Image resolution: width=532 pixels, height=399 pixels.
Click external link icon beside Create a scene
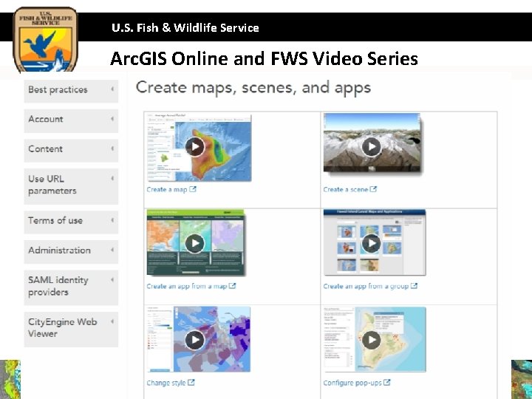click(373, 189)
